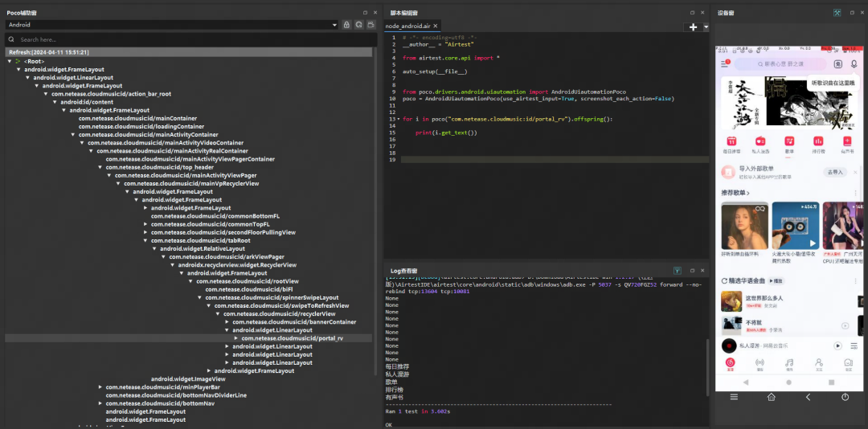Play mini player in phone screen

click(x=837, y=345)
